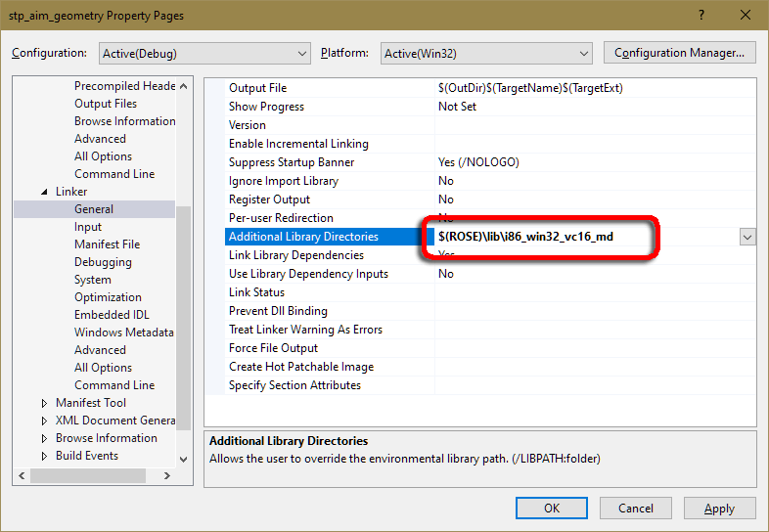Select Windows Metadata under Linker
769x532 pixels.
click(x=124, y=332)
